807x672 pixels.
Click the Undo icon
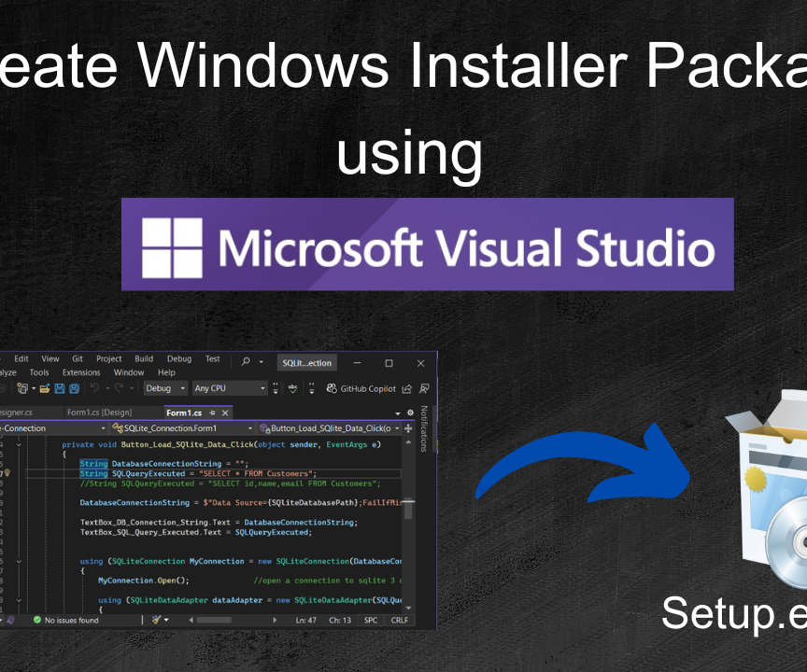94,388
